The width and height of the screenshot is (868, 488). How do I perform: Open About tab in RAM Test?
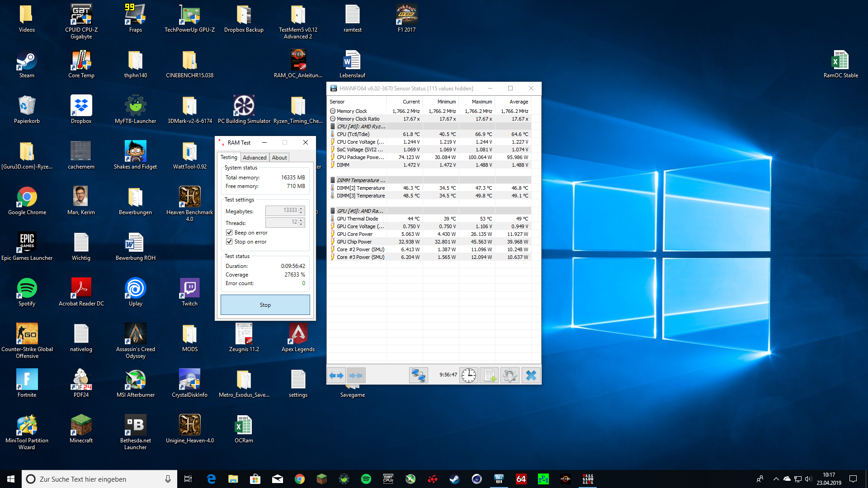click(279, 158)
